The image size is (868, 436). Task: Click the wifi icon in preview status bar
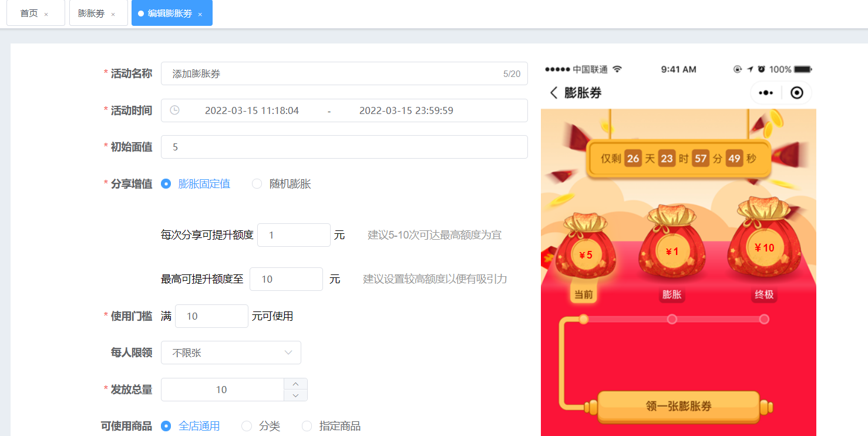(x=617, y=69)
